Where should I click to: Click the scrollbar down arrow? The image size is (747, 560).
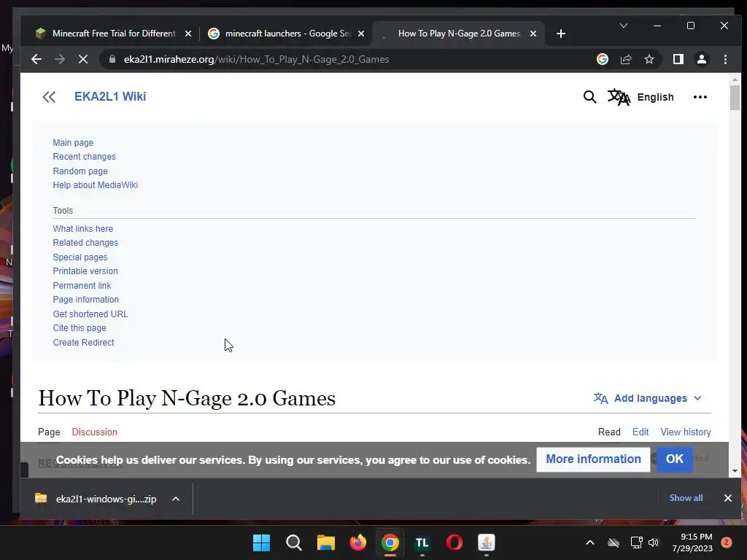[735, 471]
